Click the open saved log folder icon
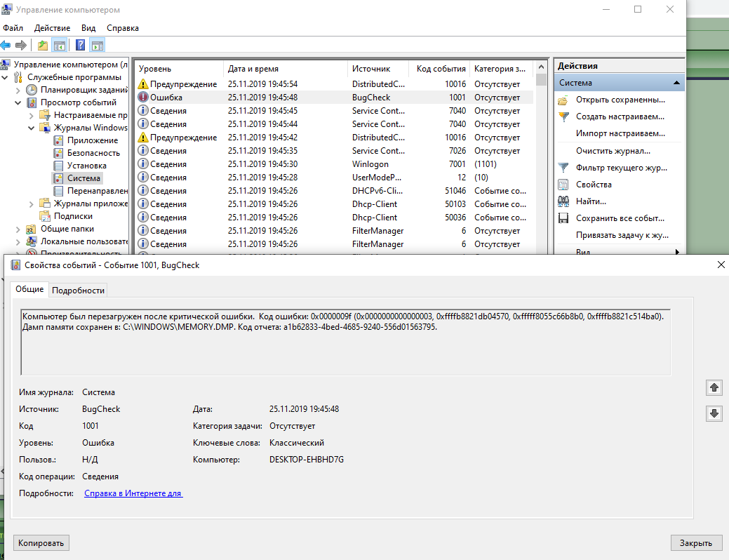Image resolution: width=729 pixels, height=560 pixels. click(563, 100)
